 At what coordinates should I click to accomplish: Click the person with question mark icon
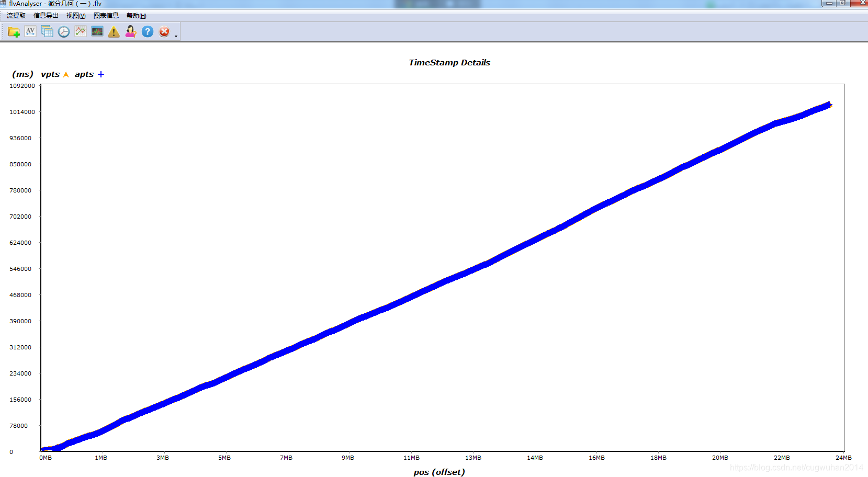pos(131,32)
